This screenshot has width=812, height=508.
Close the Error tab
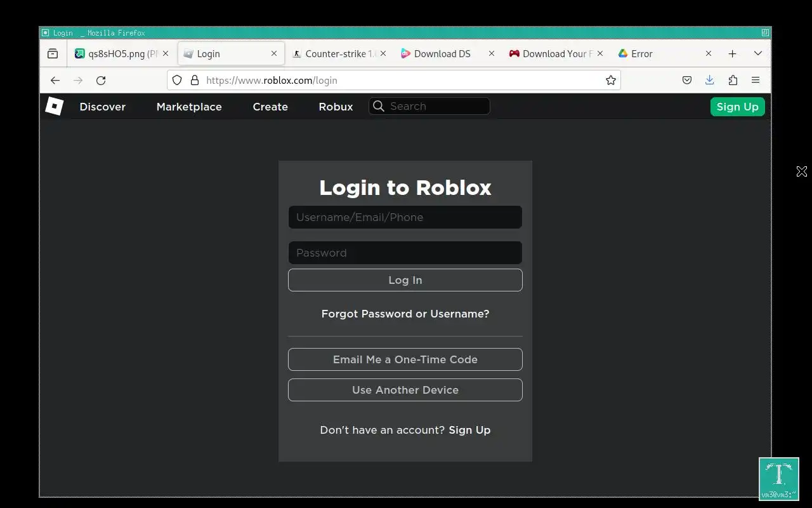709,54
